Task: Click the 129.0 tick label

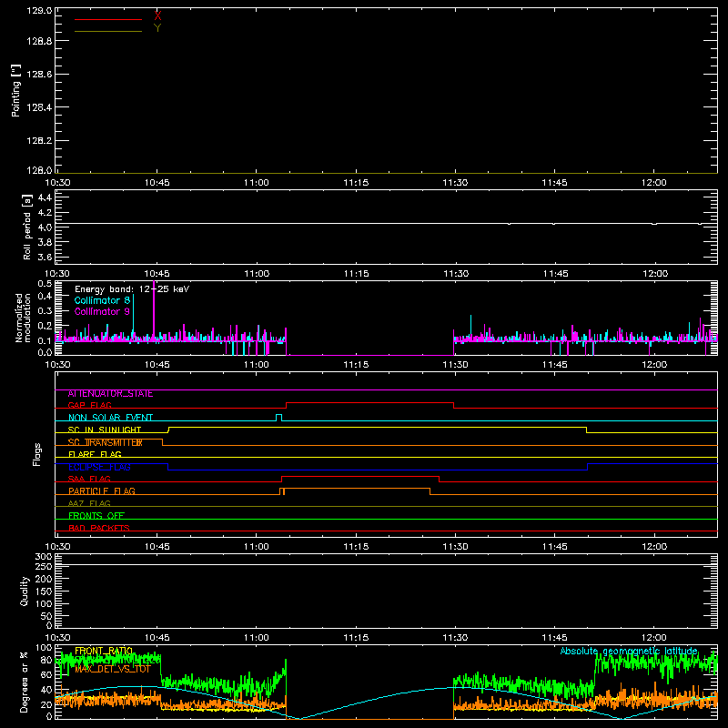Action: [x=39, y=11]
